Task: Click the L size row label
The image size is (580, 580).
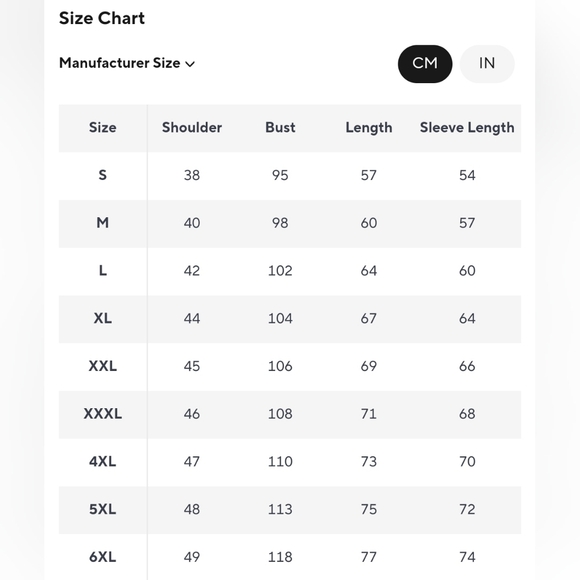Action: (x=103, y=270)
